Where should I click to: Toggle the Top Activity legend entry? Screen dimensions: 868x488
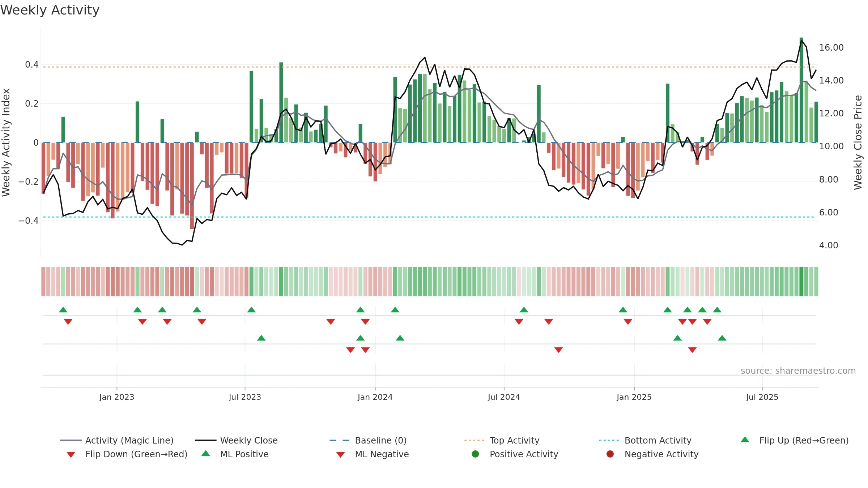pyautogui.click(x=502, y=440)
